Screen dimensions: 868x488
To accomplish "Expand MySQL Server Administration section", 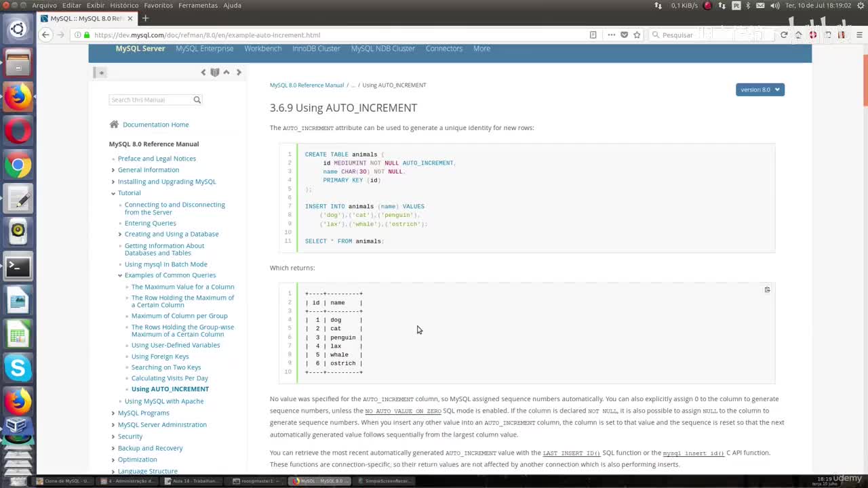I will [x=113, y=425].
